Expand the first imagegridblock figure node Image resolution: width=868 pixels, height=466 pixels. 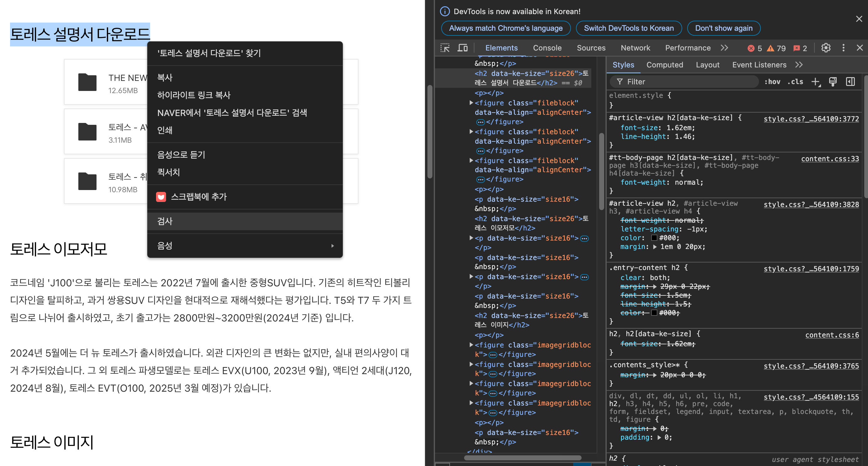471,345
